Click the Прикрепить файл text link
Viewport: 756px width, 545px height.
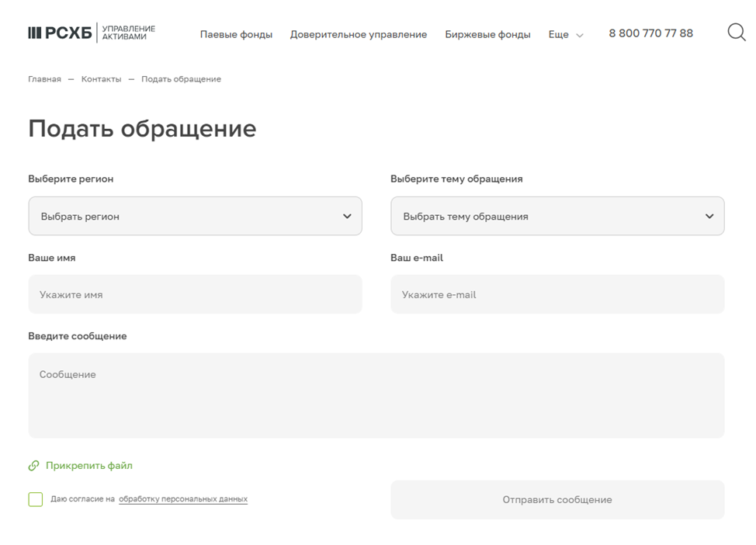88,466
